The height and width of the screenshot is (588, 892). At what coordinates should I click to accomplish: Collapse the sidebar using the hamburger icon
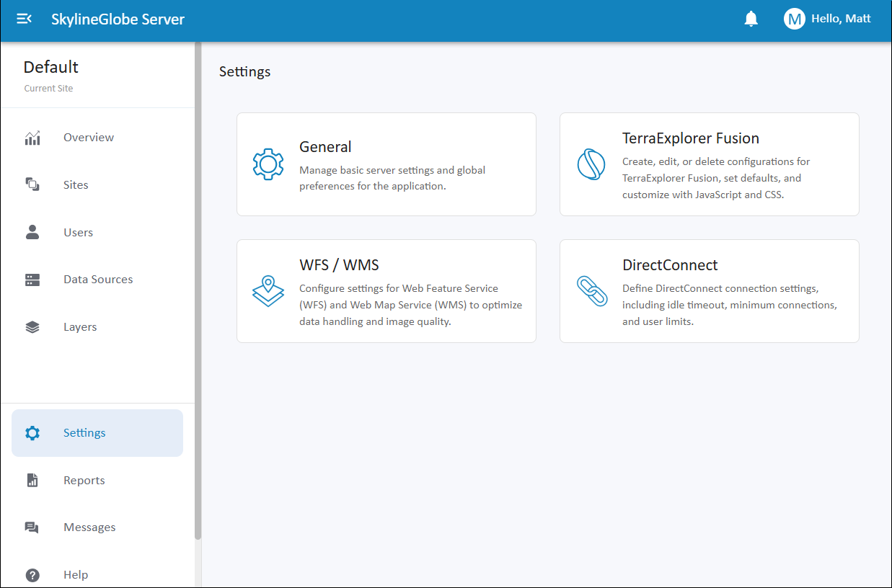click(24, 19)
